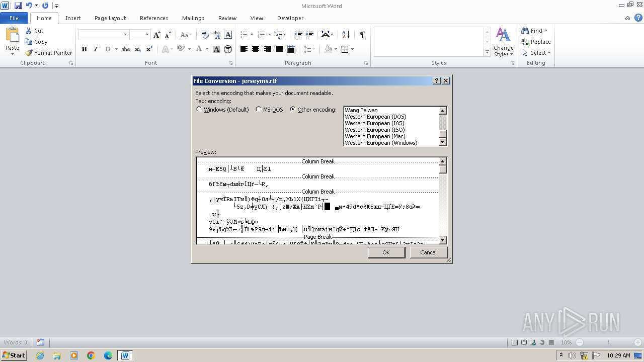Open the font name dropdown

tap(125, 35)
